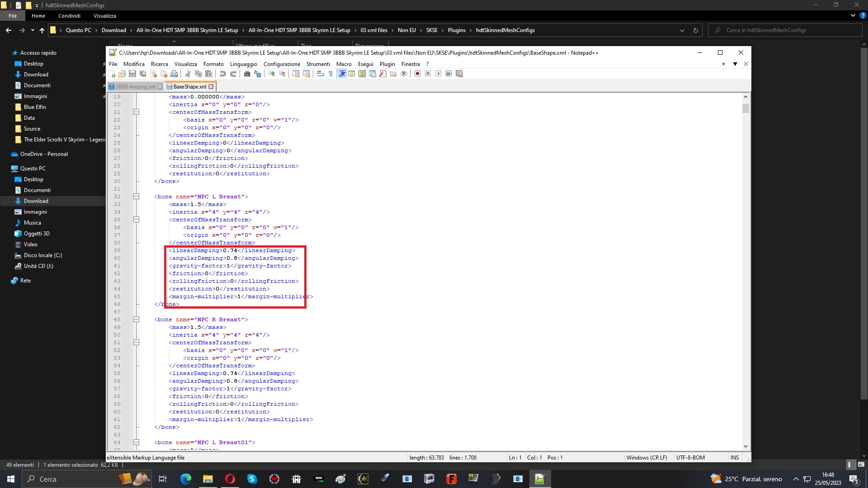Open the Replace dialog icon
The image size is (868, 488).
click(x=258, y=74)
